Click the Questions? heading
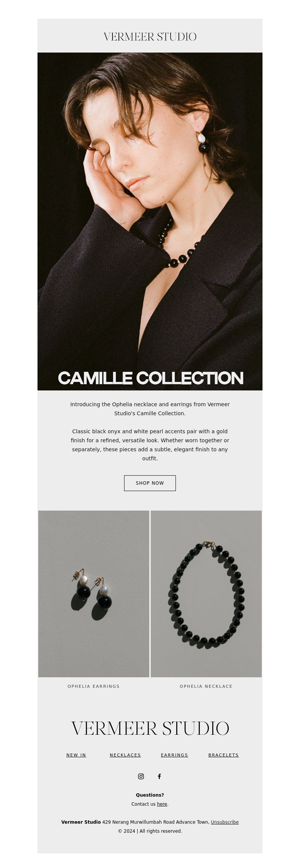The width and height of the screenshot is (300, 868). coord(150,795)
